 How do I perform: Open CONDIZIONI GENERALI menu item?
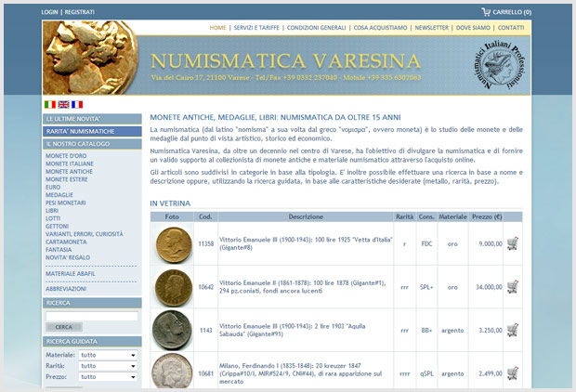tap(316, 28)
